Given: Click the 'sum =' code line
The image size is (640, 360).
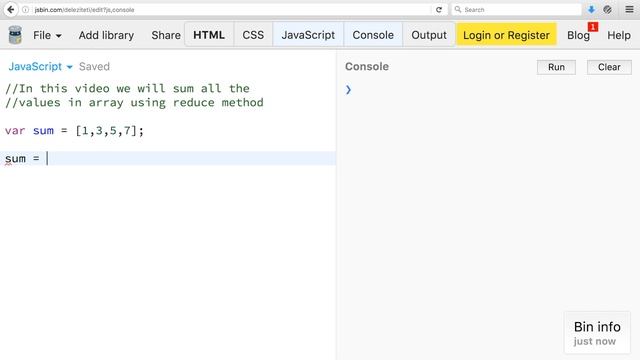Looking at the screenshot, I should click(x=168, y=158).
